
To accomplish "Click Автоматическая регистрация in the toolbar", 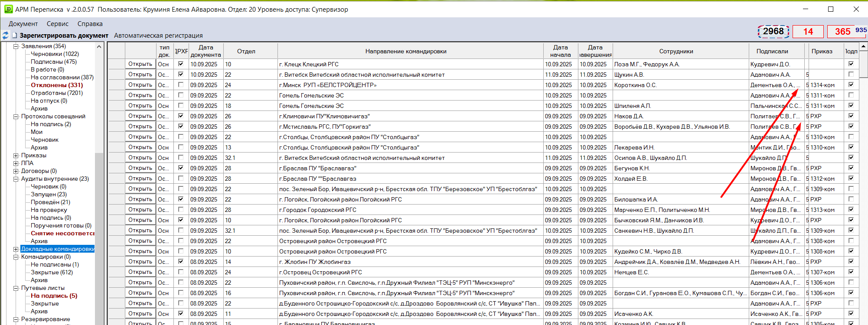I will pyautogui.click(x=158, y=36).
